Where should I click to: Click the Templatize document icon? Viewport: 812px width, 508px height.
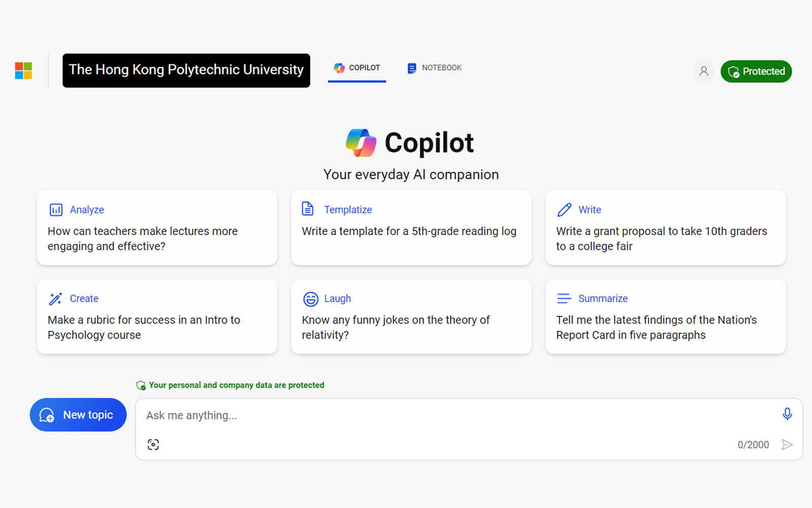308,208
